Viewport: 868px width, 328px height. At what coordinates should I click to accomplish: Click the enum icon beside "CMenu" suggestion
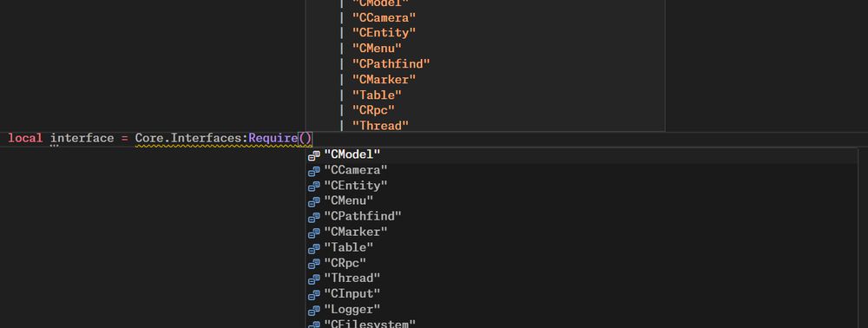pos(314,201)
